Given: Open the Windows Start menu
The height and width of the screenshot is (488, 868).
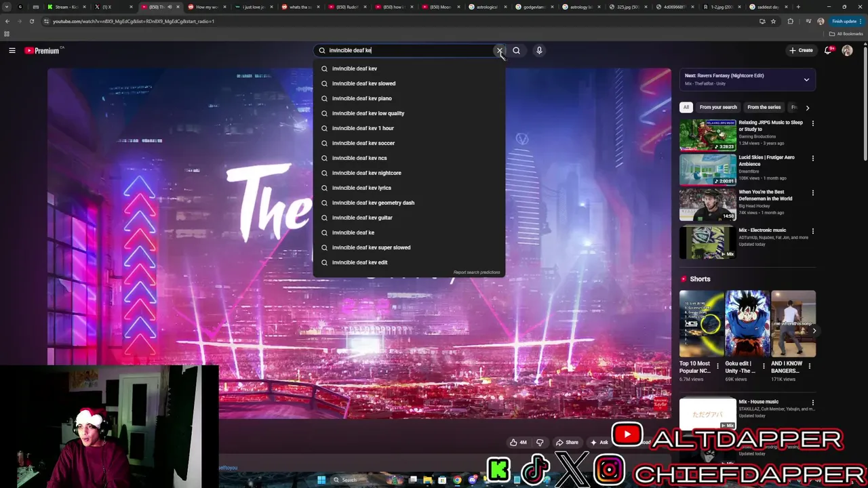Looking at the screenshot, I should (x=321, y=480).
